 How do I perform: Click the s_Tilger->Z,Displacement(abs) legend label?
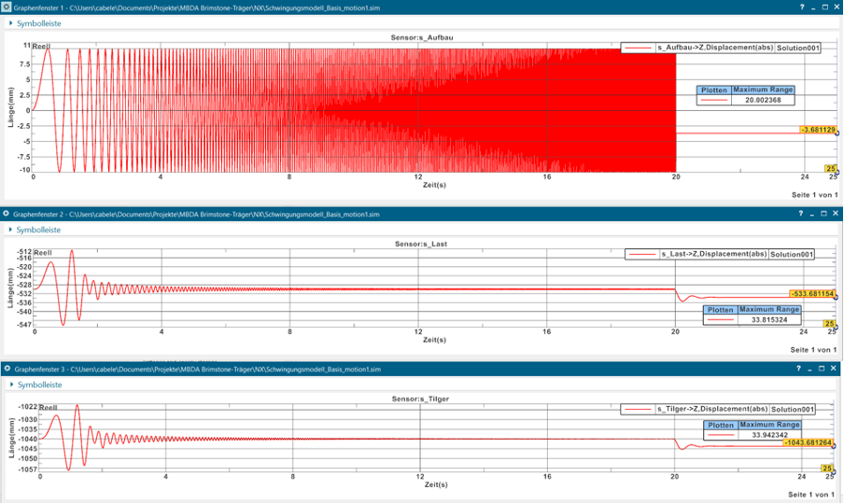point(712,409)
